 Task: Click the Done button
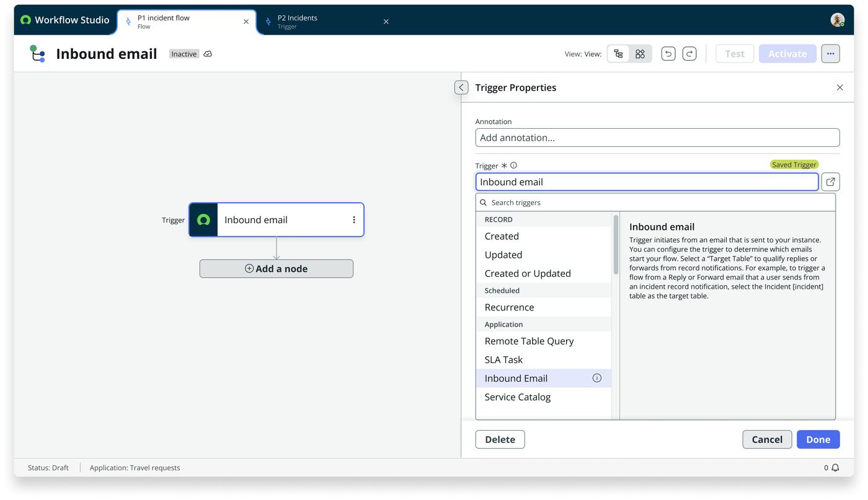(x=818, y=439)
